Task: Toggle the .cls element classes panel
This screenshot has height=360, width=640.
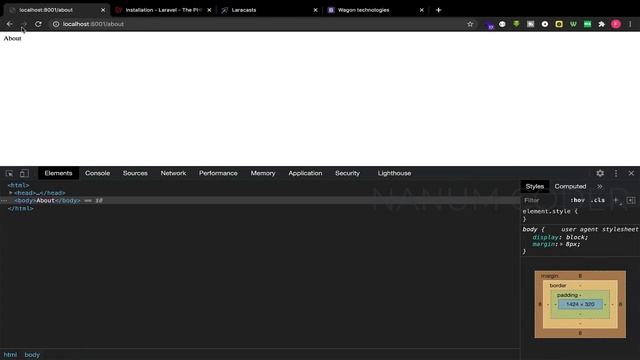Action: point(598,200)
